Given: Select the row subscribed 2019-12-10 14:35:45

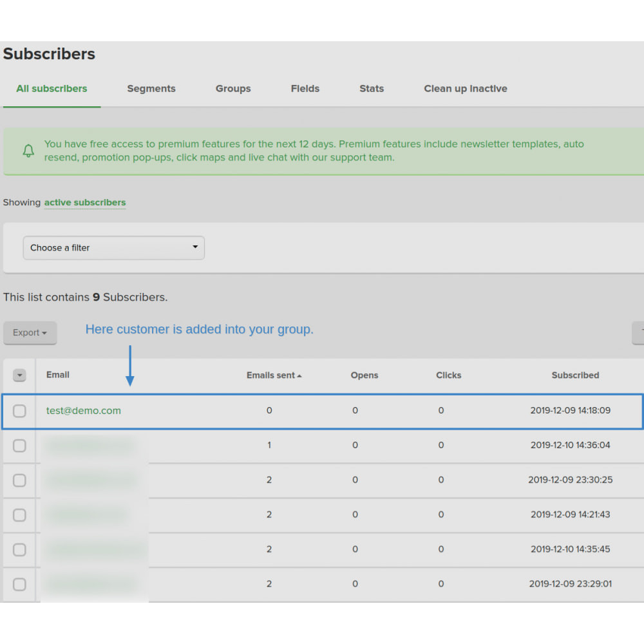Looking at the screenshot, I should tap(19, 549).
